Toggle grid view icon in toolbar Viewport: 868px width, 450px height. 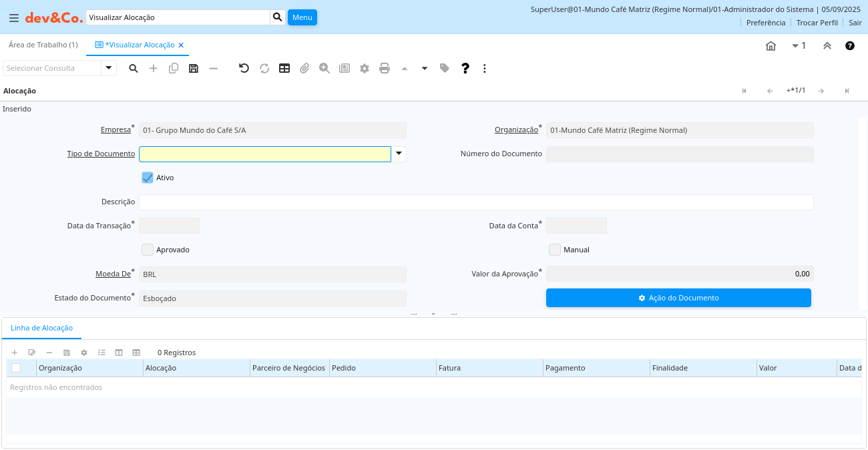click(x=284, y=68)
